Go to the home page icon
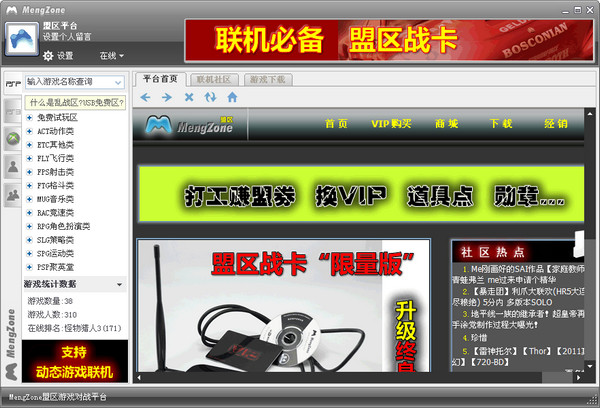The image size is (600, 408). [x=232, y=97]
